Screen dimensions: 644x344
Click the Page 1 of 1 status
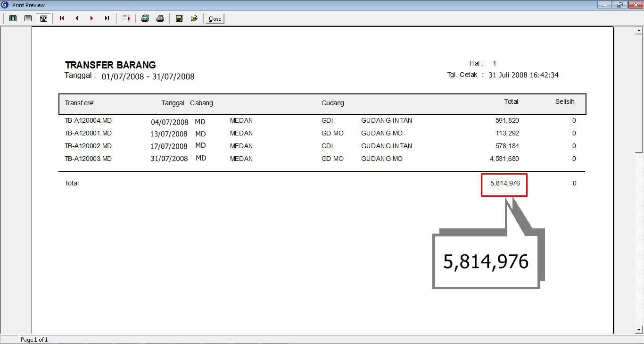34,340
